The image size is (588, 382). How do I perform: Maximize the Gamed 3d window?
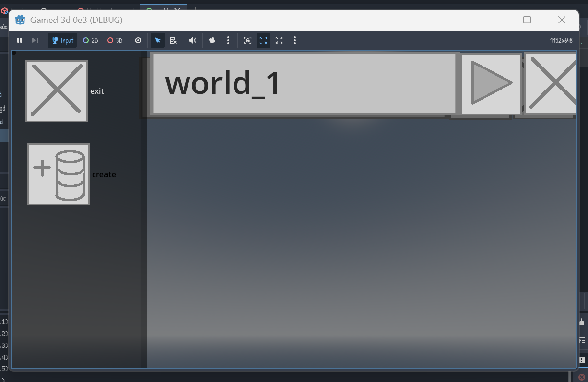coord(527,20)
